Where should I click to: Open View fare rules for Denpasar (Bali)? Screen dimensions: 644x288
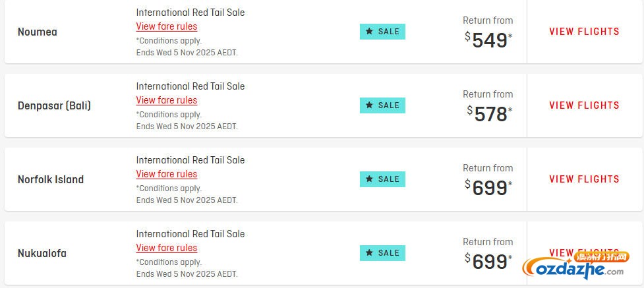(167, 100)
